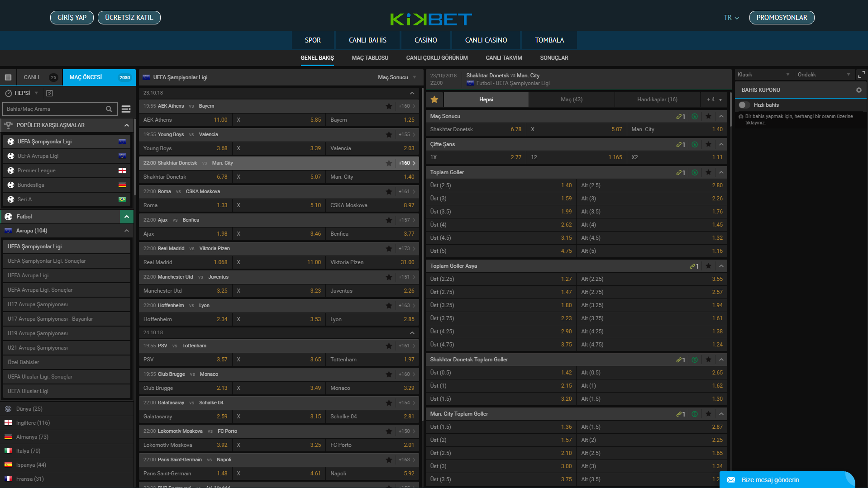This screenshot has width=868, height=488.
Task: Open the Klasik layout dropdown
Action: pyautogui.click(x=763, y=75)
